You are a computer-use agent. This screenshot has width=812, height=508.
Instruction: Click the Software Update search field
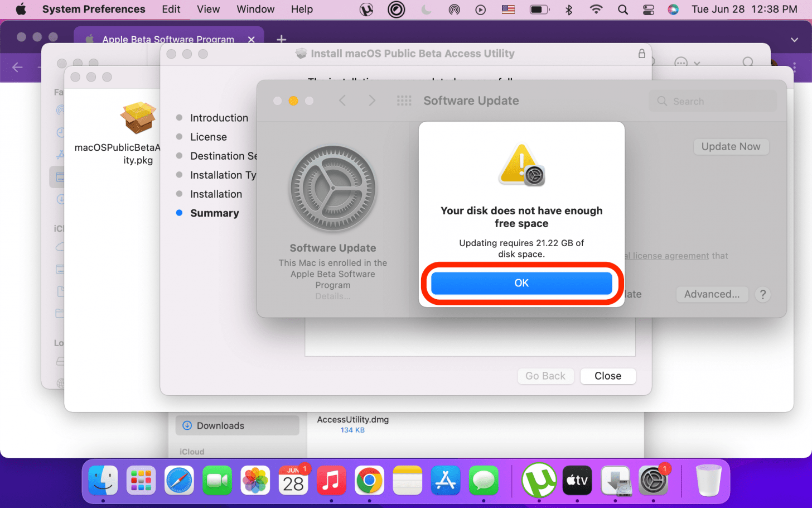click(714, 101)
